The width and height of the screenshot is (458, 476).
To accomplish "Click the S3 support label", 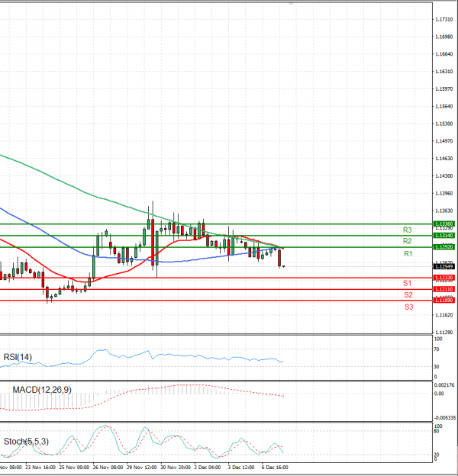I will point(409,307).
